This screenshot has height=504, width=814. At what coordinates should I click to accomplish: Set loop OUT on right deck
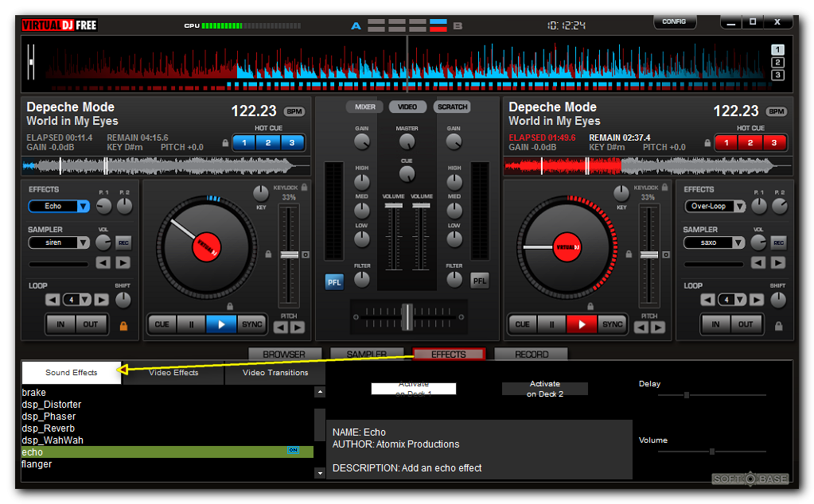(x=746, y=324)
